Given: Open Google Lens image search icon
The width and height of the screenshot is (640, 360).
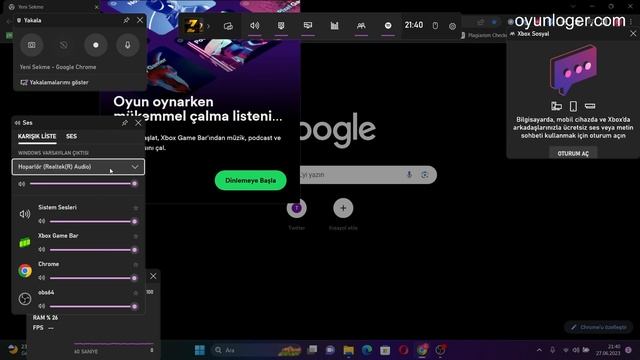Looking at the screenshot, I should [424, 175].
